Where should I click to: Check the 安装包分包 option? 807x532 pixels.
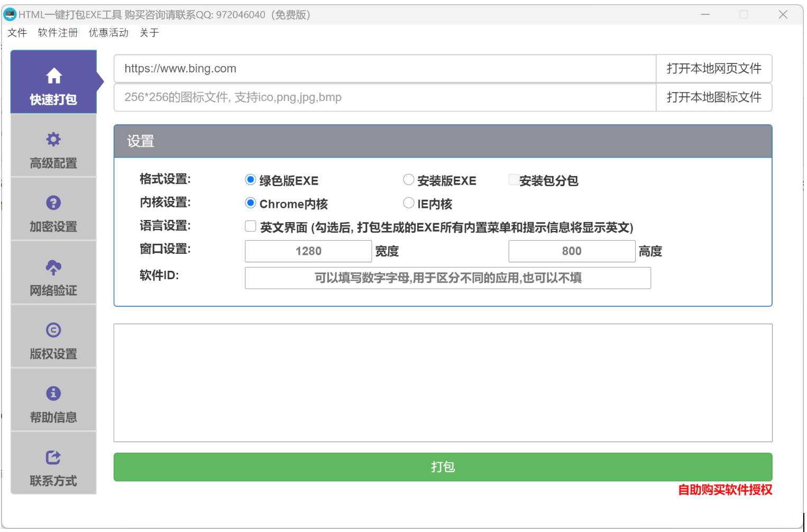[x=513, y=179]
